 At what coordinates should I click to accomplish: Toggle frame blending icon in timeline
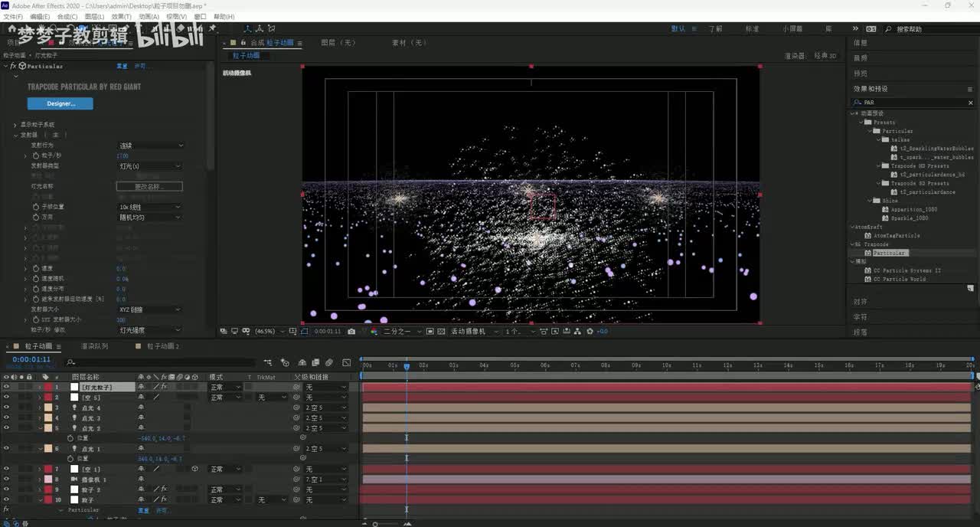315,362
